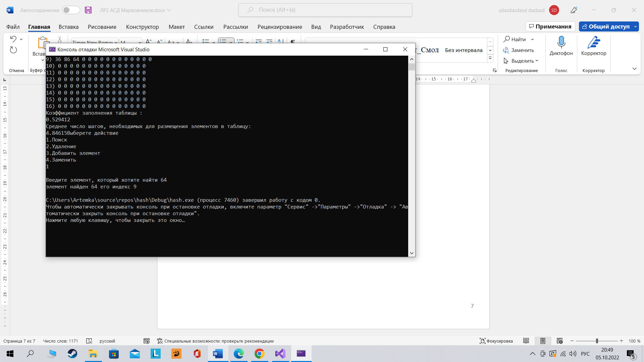This screenshot has width=644, height=362.
Task: Switch to Print Layout view
Action: click(543, 341)
